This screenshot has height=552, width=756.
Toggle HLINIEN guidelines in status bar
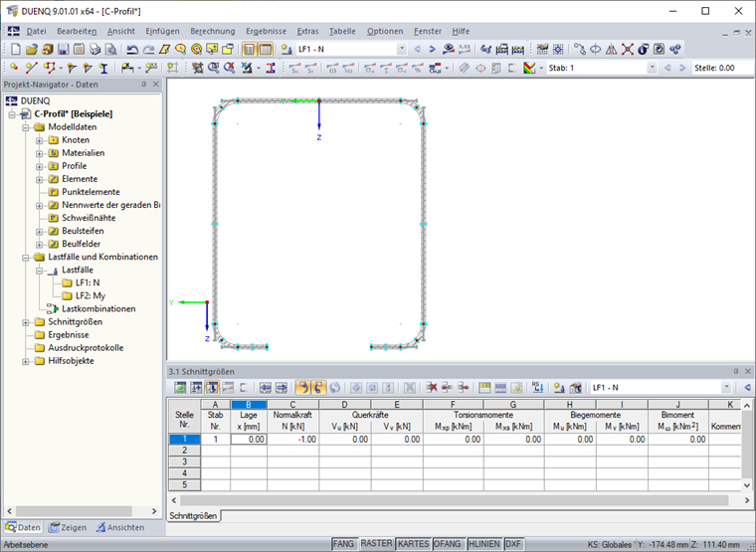click(x=484, y=544)
